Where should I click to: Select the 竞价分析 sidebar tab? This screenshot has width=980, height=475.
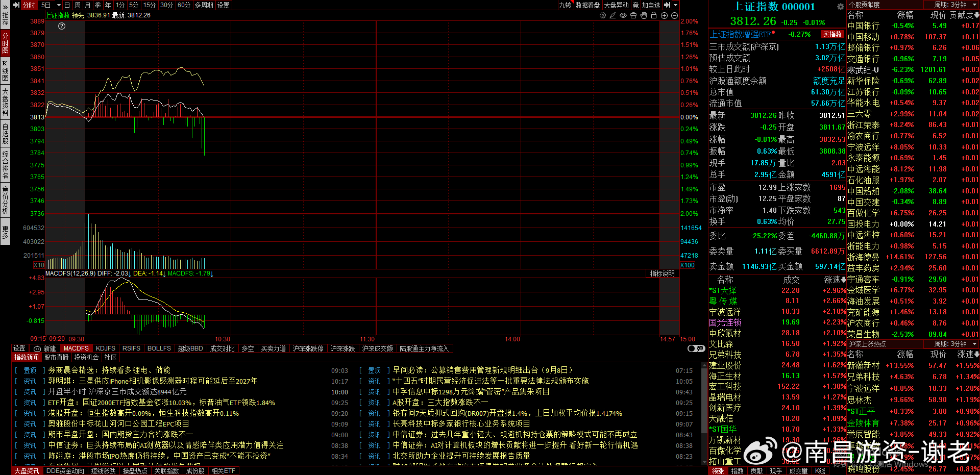point(5,200)
